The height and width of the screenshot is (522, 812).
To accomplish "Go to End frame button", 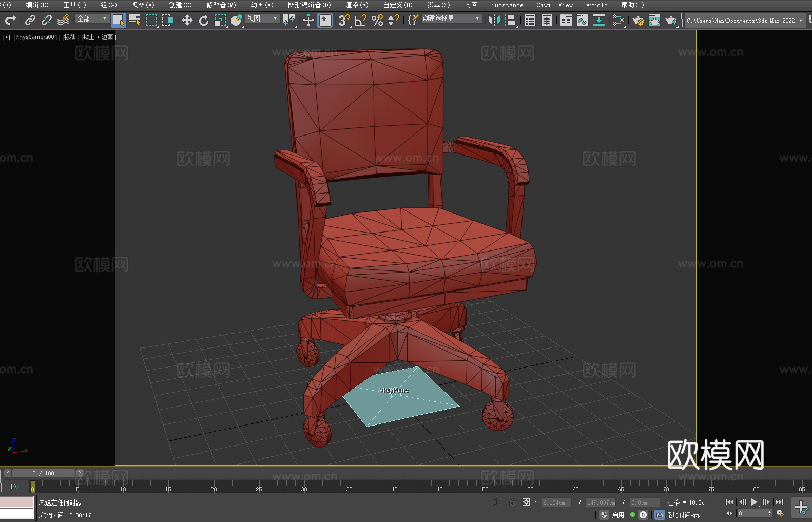I will click(x=780, y=502).
